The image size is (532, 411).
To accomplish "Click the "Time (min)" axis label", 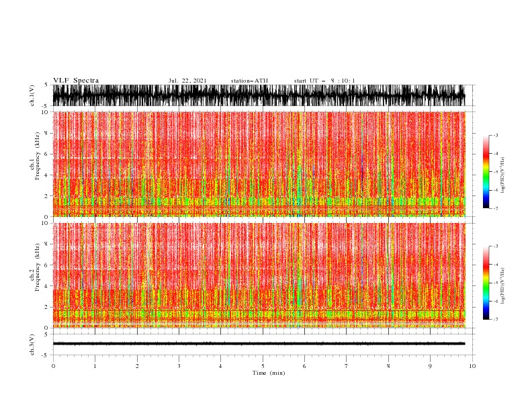I will 269,373.
